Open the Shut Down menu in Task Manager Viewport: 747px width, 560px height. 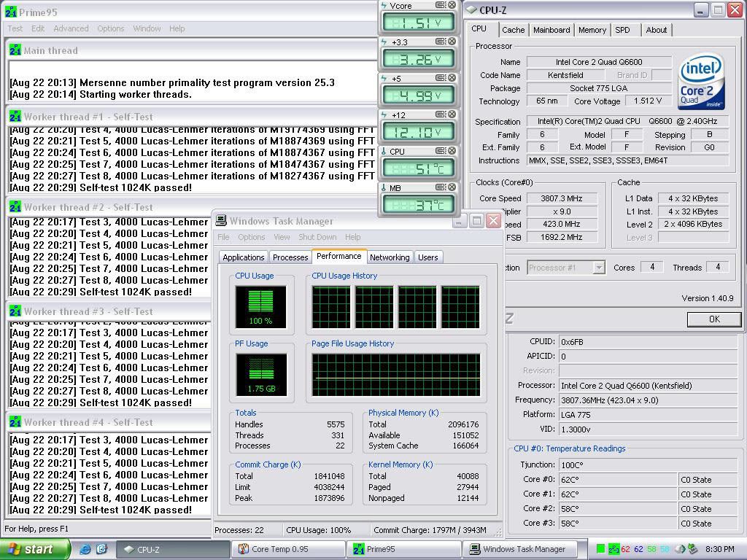(x=317, y=237)
